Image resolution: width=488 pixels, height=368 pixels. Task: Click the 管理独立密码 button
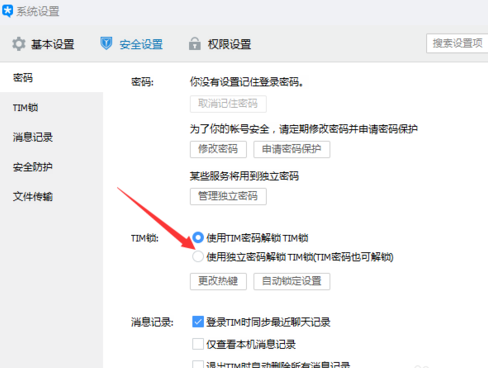228,196
